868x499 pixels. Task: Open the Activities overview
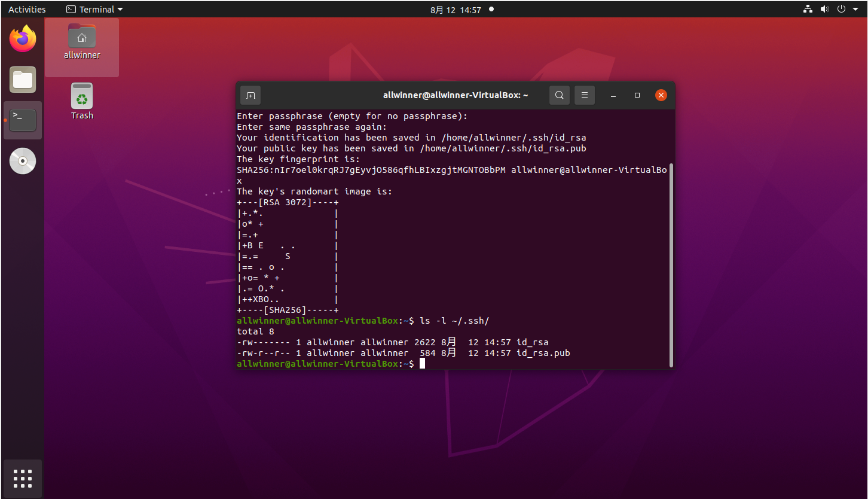pyautogui.click(x=27, y=10)
